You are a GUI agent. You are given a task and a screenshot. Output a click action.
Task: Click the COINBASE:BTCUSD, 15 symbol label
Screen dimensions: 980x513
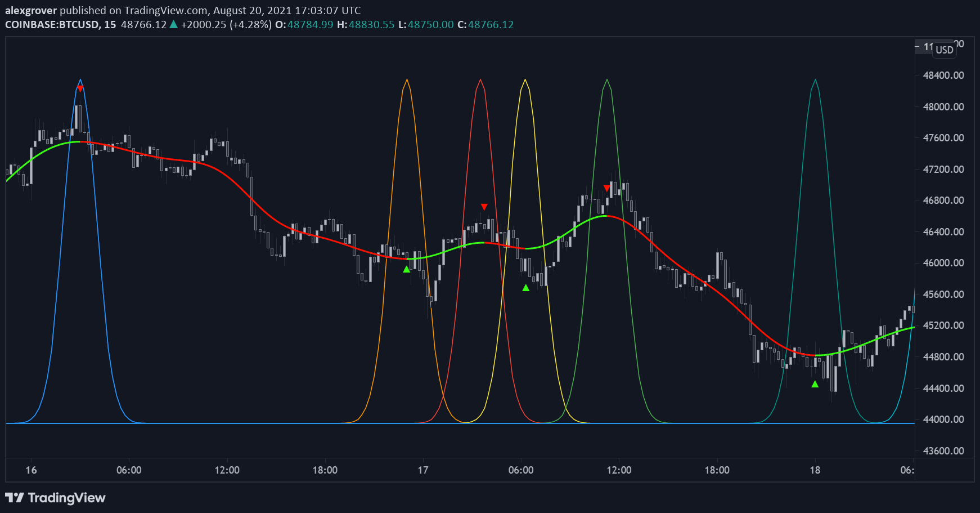(x=60, y=24)
